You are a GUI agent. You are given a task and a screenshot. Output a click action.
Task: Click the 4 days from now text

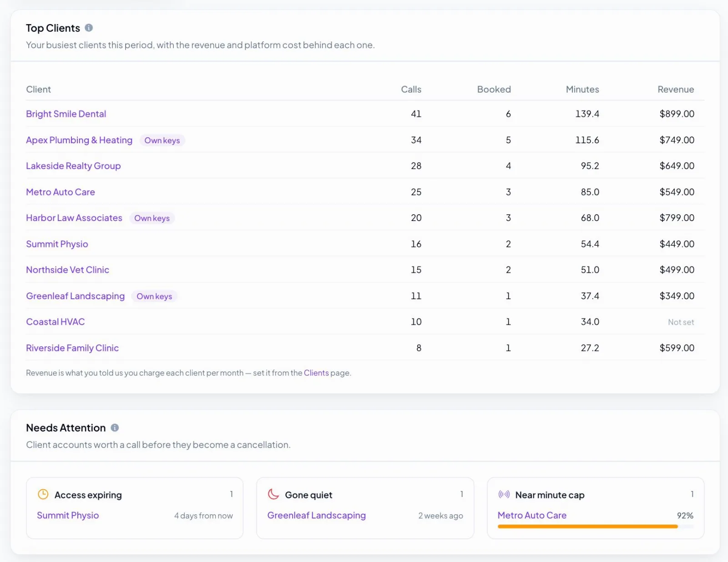(203, 516)
